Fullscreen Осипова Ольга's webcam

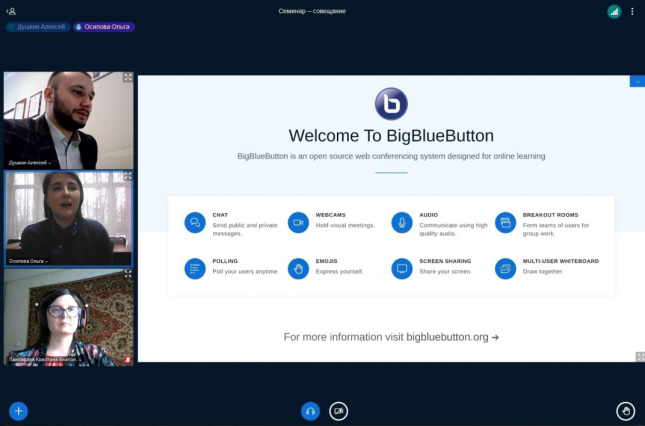(127, 176)
